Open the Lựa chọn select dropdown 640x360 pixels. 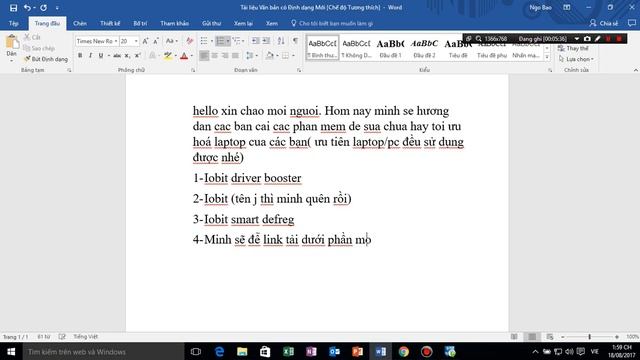click(x=576, y=59)
